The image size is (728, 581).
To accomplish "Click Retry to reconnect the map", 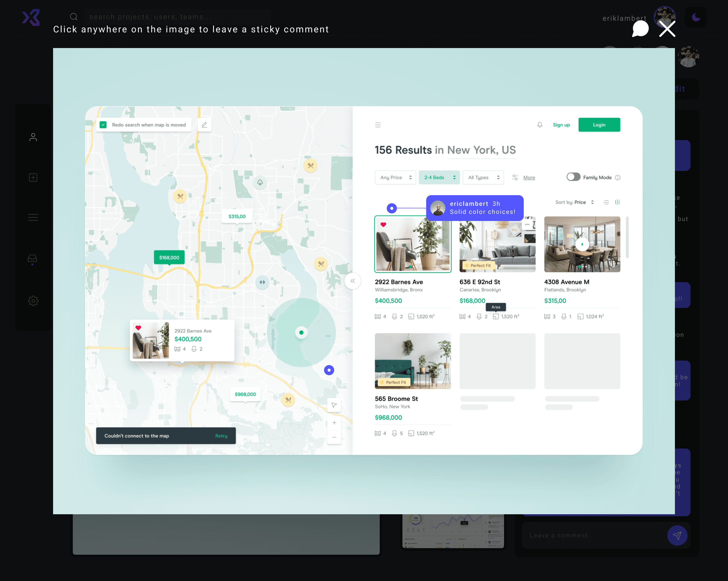I will click(x=221, y=436).
